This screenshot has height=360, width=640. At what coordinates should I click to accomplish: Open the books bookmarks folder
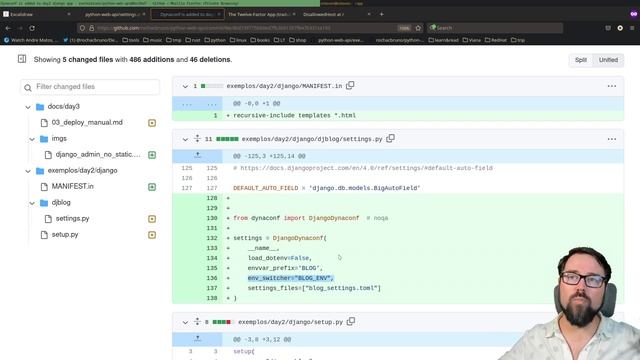[260, 40]
